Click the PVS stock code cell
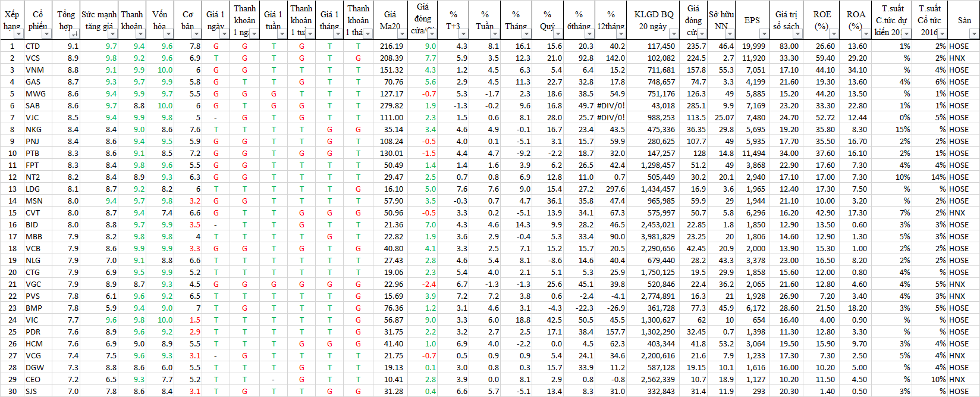Image resolution: width=980 pixels, height=397 pixels. (x=39, y=296)
